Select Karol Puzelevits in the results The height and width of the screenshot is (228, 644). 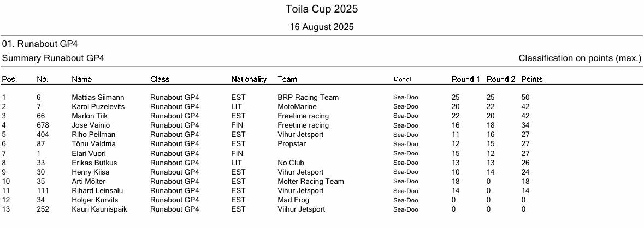98,107
